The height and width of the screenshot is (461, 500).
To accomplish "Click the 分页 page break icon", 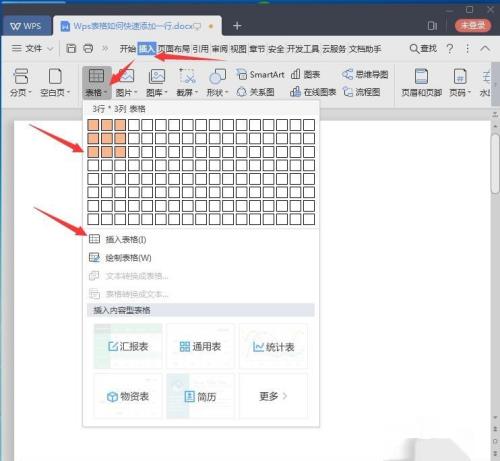I will [20, 82].
